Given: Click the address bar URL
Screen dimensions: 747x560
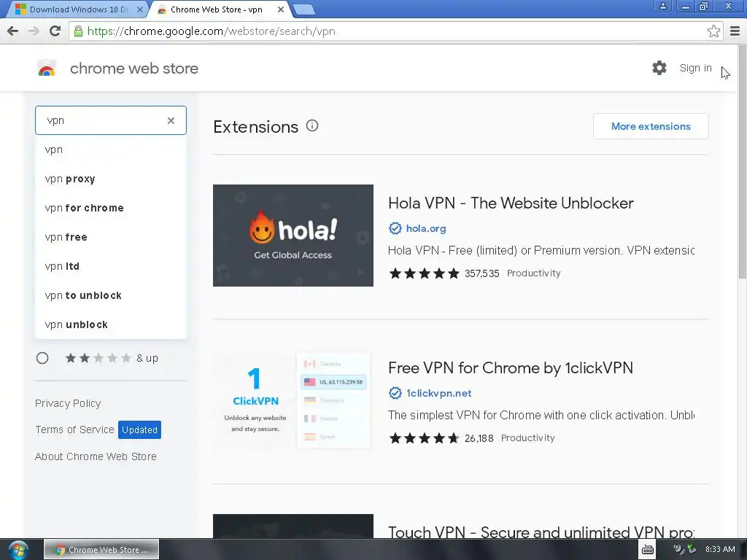Looking at the screenshot, I should 212,31.
